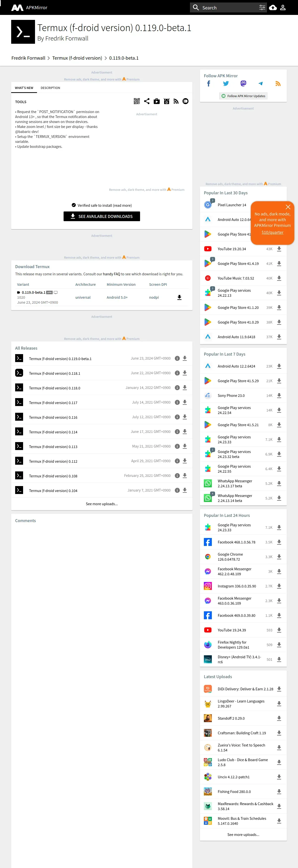Open the handy FAQ link
The width and height of the screenshot is (298, 868).
[112, 274]
